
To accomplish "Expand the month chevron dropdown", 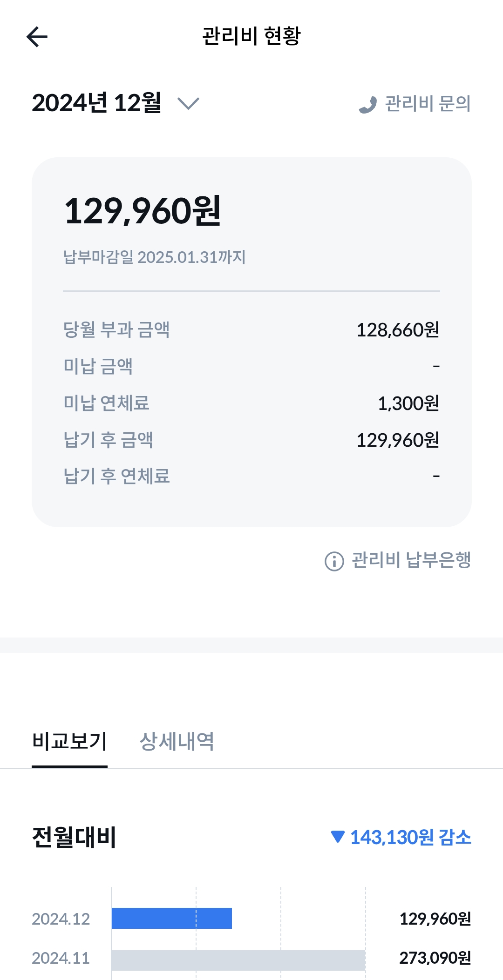I will tap(189, 103).
